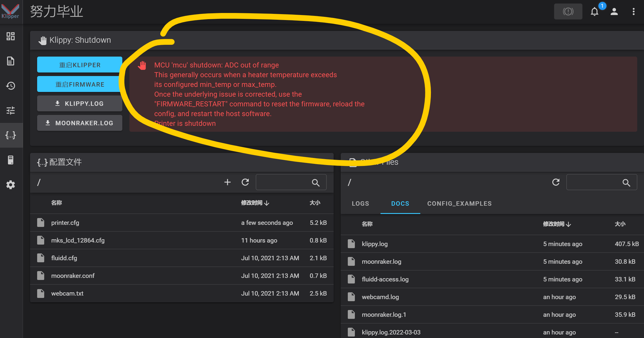Open fluidd-access.log in Other Files
Viewport: 644px width, 338px height.
point(492,279)
